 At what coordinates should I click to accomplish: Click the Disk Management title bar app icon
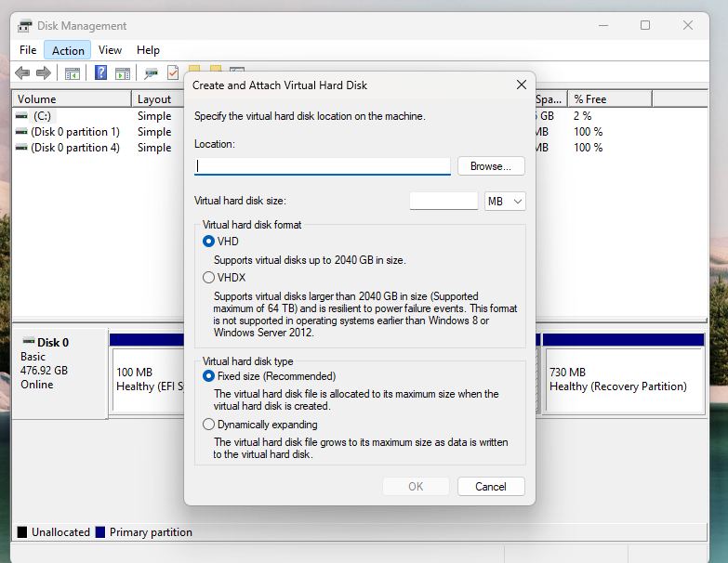(x=24, y=25)
